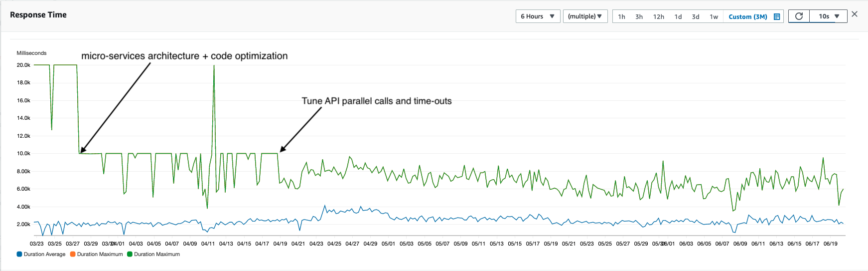Click the spike peak near 04/11
868x271 pixels.
[x=214, y=66]
